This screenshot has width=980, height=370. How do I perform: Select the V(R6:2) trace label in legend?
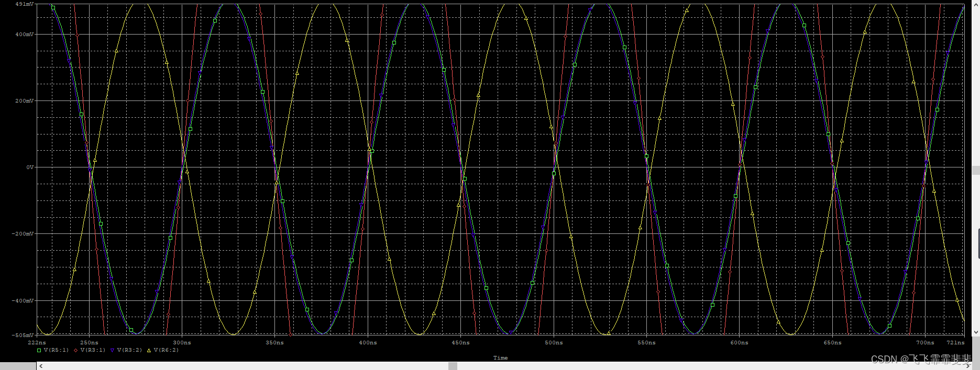tap(167, 350)
